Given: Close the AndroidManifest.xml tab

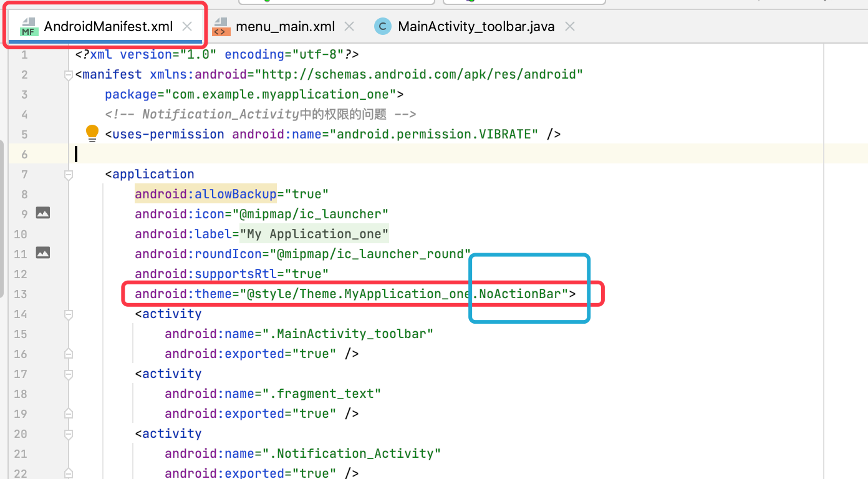Looking at the screenshot, I should coord(186,26).
